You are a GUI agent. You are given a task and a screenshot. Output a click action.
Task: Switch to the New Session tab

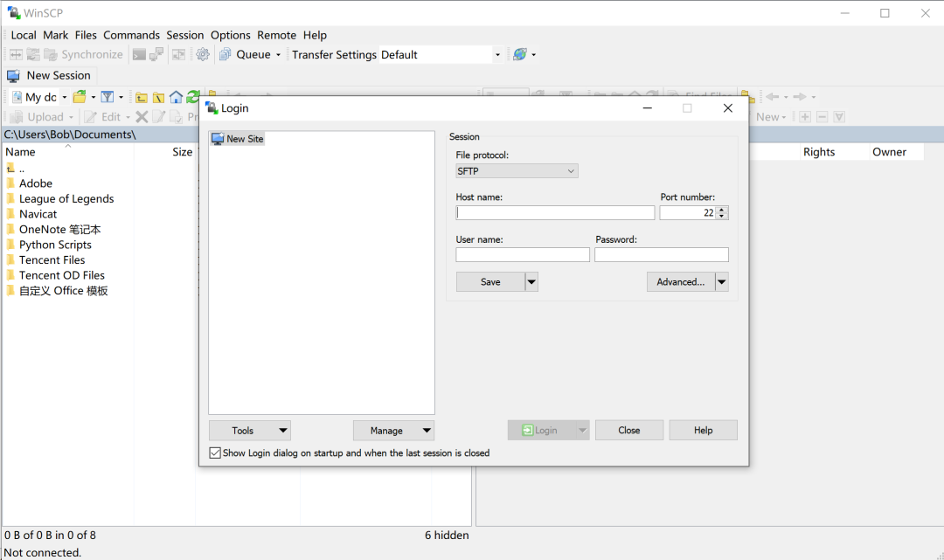(x=49, y=76)
